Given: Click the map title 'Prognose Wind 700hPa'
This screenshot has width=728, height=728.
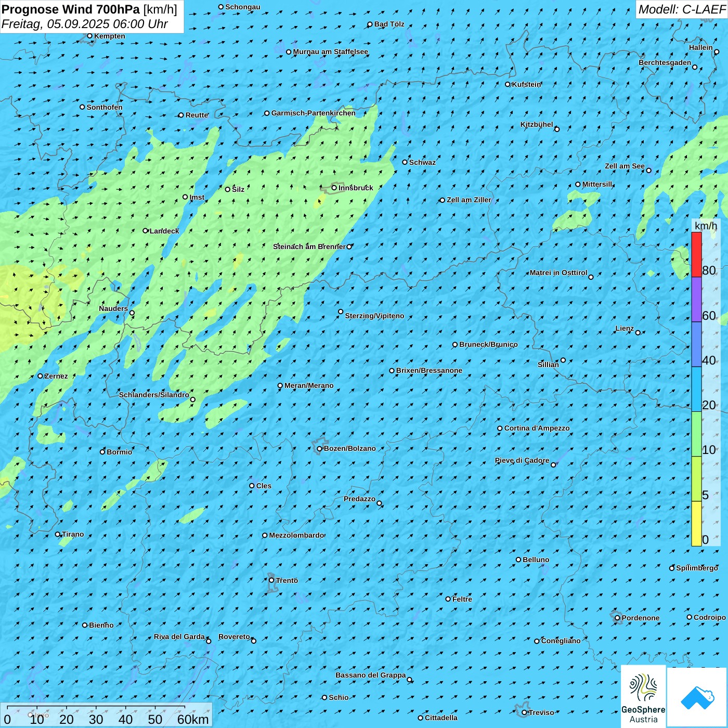Looking at the screenshot, I should (x=71, y=9).
